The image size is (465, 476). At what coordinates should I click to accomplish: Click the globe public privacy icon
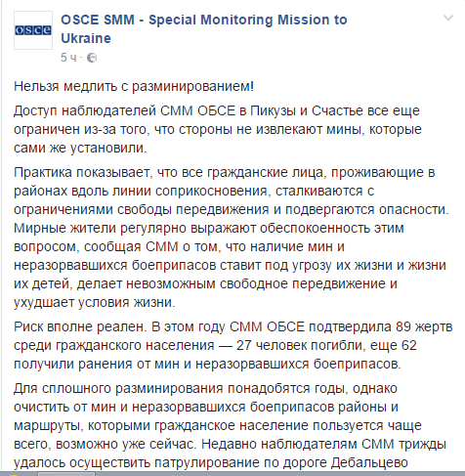click(x=92, y=58)
